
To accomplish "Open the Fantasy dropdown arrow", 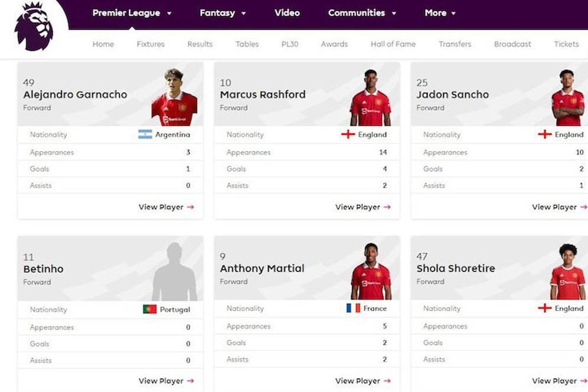I will [x=243, y=13].
